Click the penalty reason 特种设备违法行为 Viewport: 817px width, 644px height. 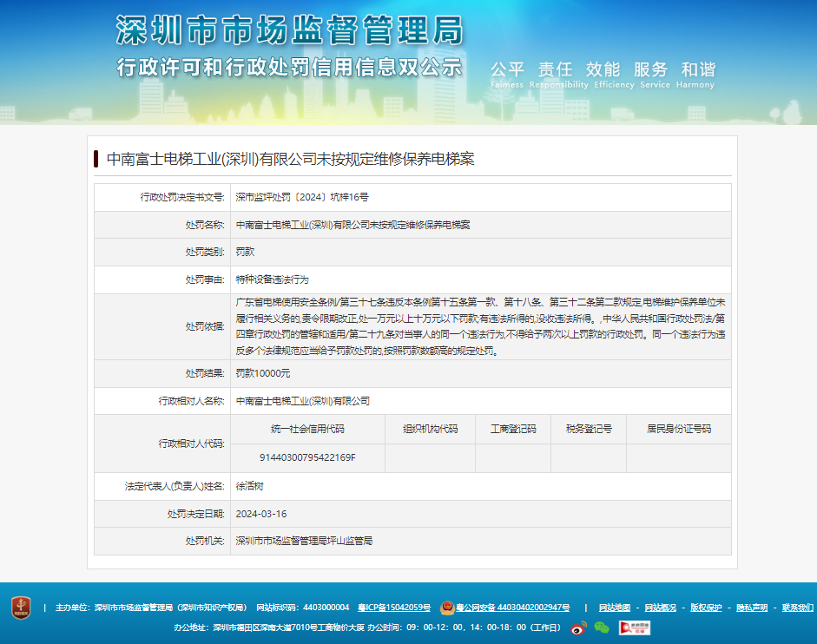tap(272, 279)
